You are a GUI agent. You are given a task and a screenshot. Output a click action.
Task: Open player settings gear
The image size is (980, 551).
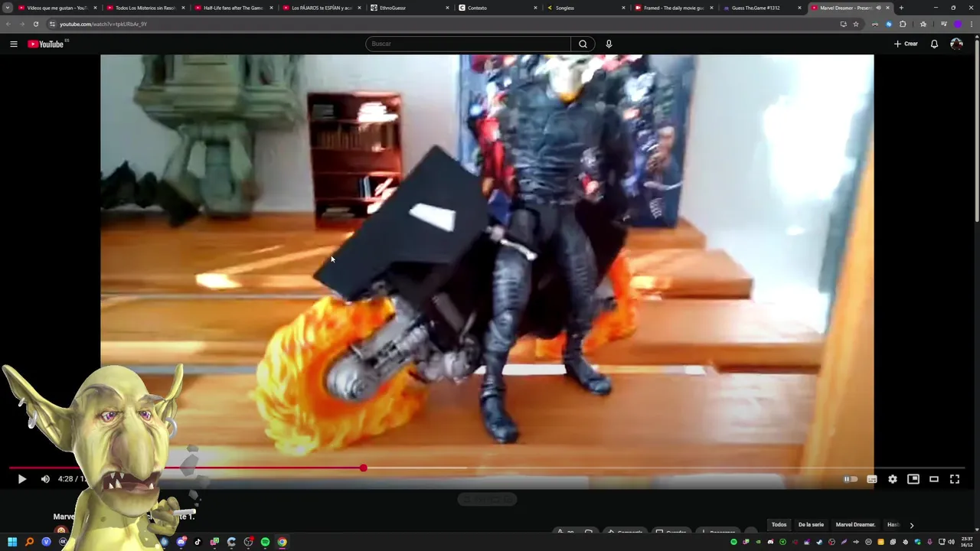[x=893, y=479]
